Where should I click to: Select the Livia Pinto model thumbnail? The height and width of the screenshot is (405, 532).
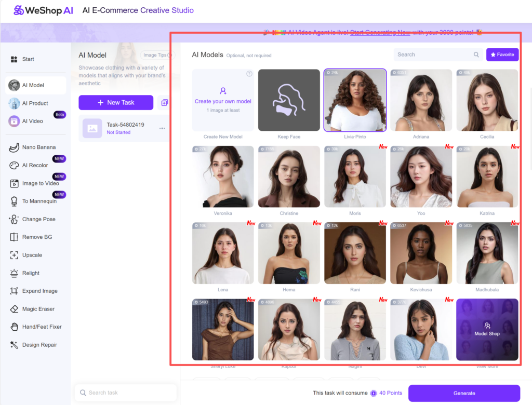tap(355, 101)
